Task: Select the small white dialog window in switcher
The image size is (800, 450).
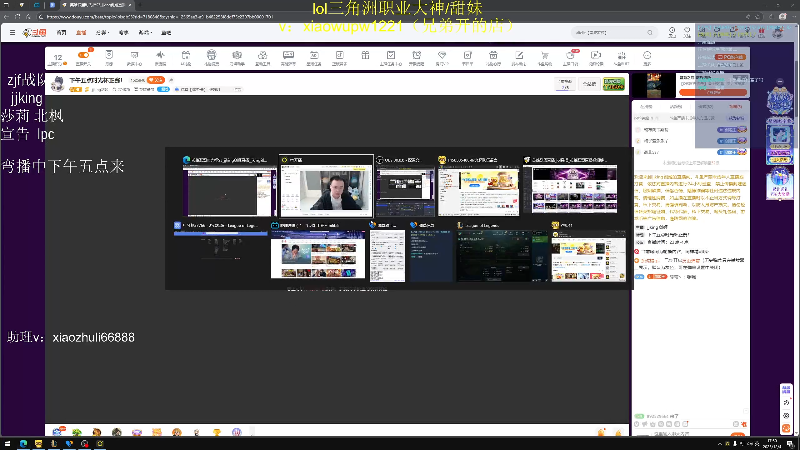Action: pos(387,252)
